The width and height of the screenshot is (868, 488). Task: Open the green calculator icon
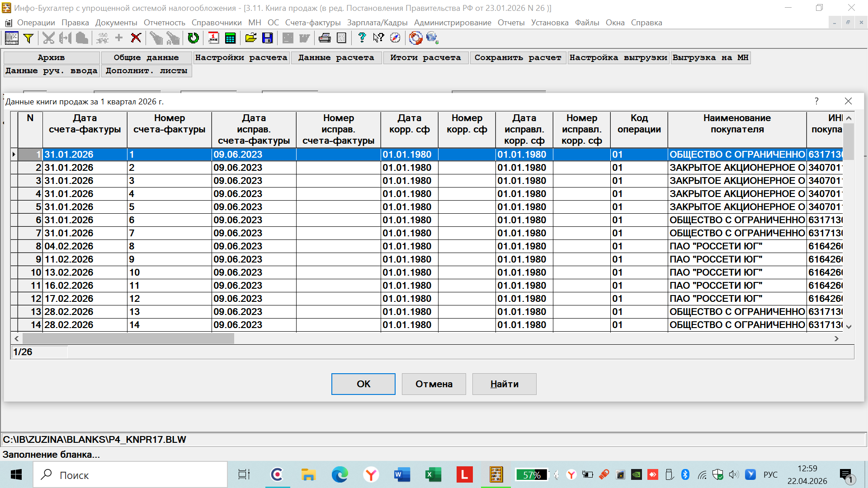[x=230, y=38]
